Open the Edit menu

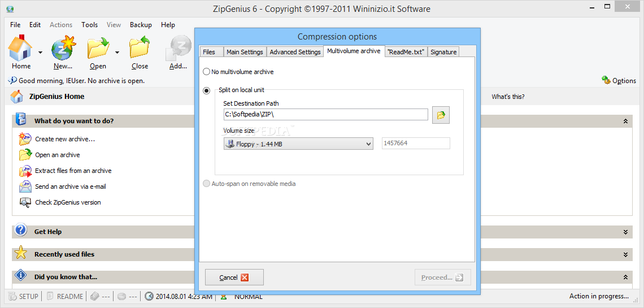pyautogui.click(x=35, y=25)
